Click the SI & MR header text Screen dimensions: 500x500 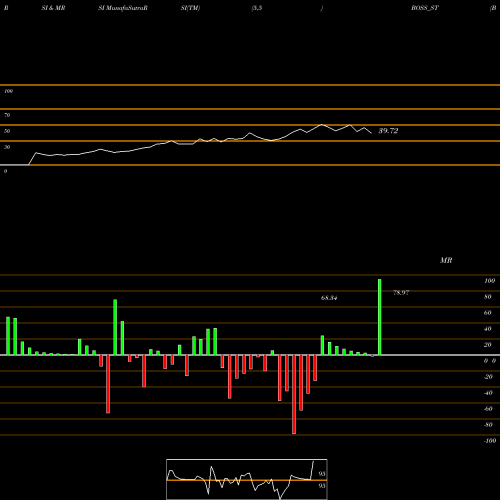tap(53, 8)
